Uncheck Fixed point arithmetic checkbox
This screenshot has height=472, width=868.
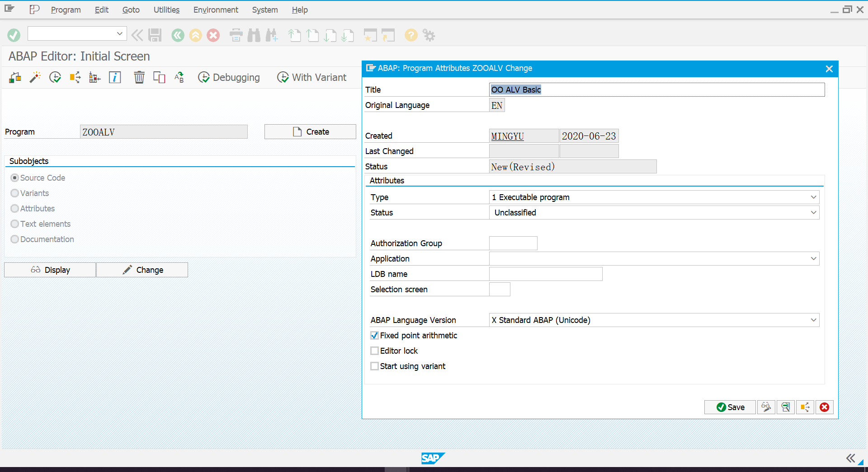(374, 336)
